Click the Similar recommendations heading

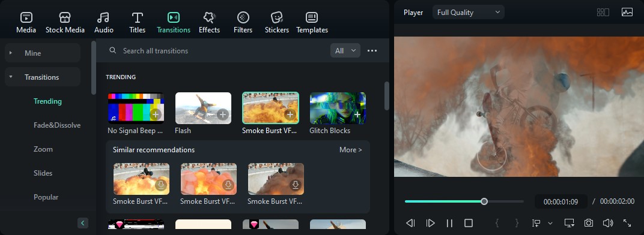(x=154, y=150)
